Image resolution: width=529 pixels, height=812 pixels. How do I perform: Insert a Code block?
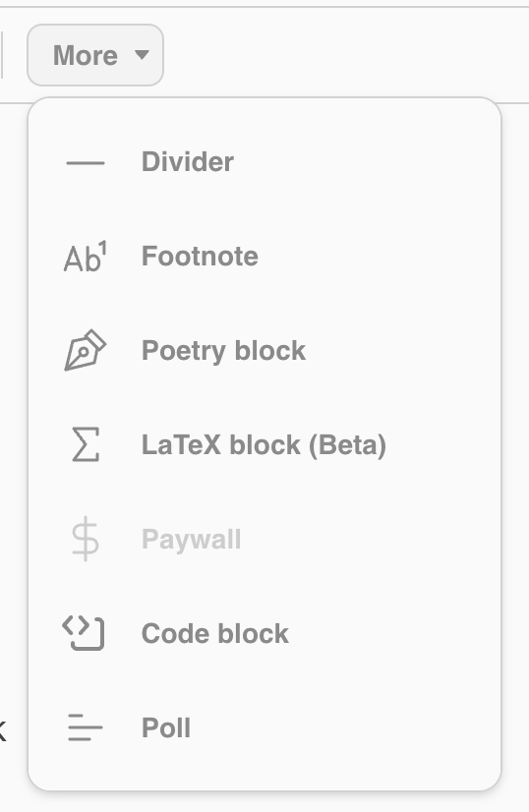264,633
